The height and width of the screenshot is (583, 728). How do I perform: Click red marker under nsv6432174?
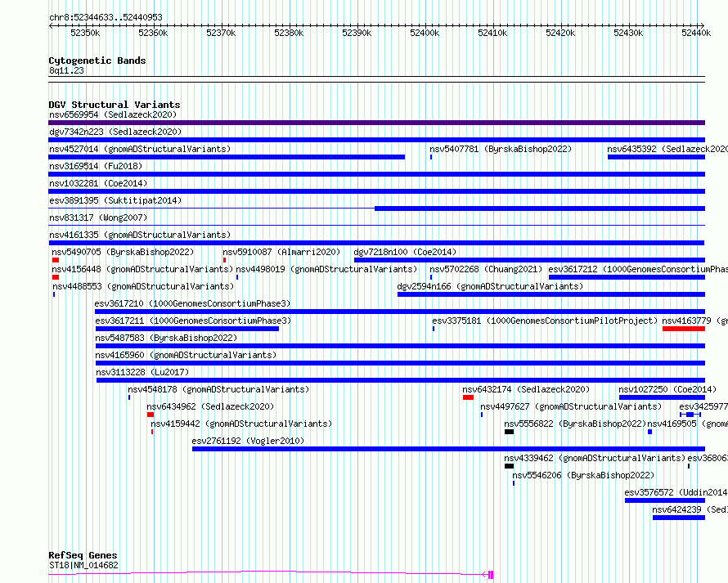click(x=468, y=397)
